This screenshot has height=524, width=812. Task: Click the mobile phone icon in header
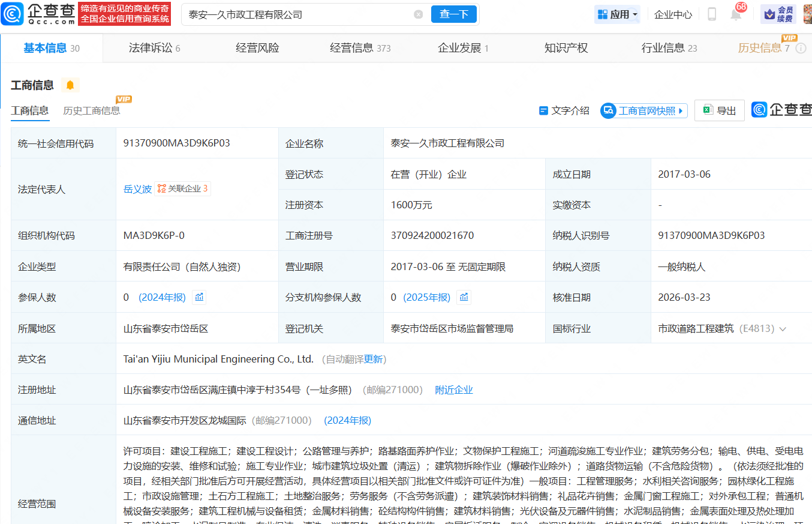(712, 14)
